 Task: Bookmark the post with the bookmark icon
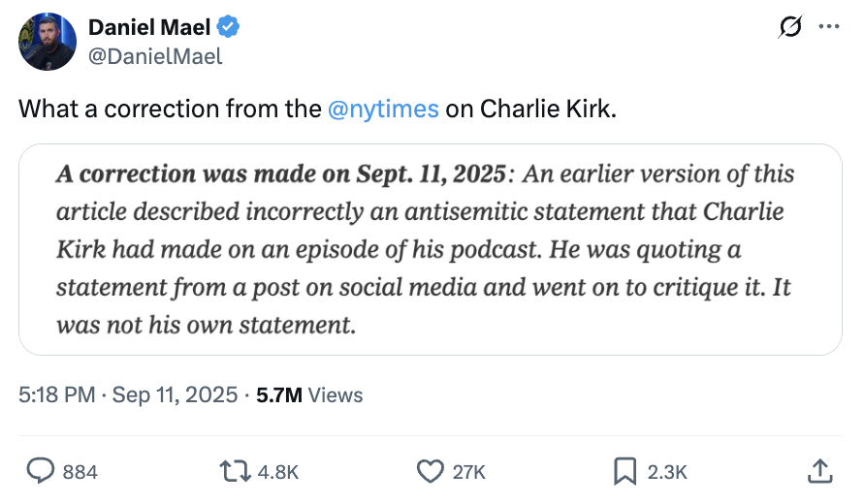625,471
